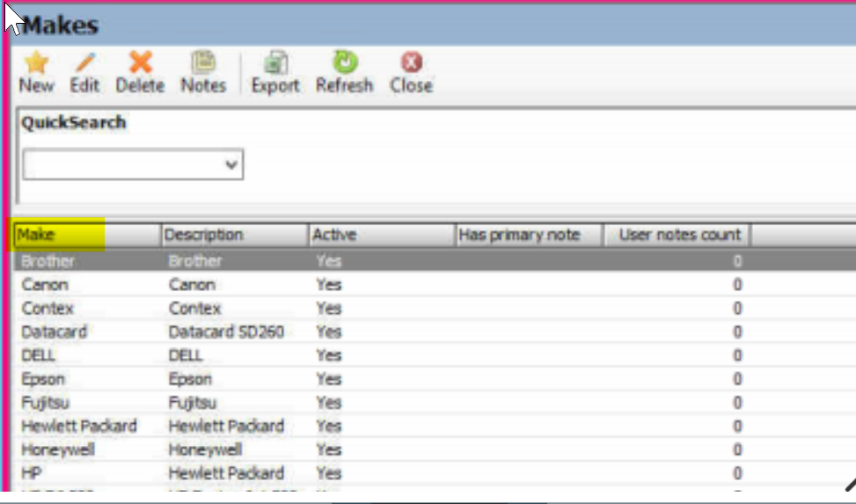The height and width of the screenshot is (504, 856).
Task: Click the 0 notes count in DELL row
Action: point(737,355)
